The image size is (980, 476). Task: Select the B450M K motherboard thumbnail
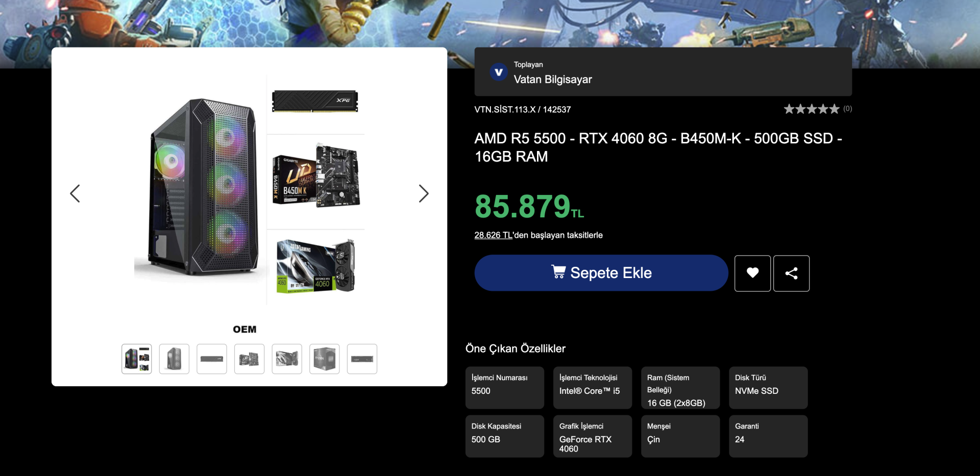click(249, 359)
